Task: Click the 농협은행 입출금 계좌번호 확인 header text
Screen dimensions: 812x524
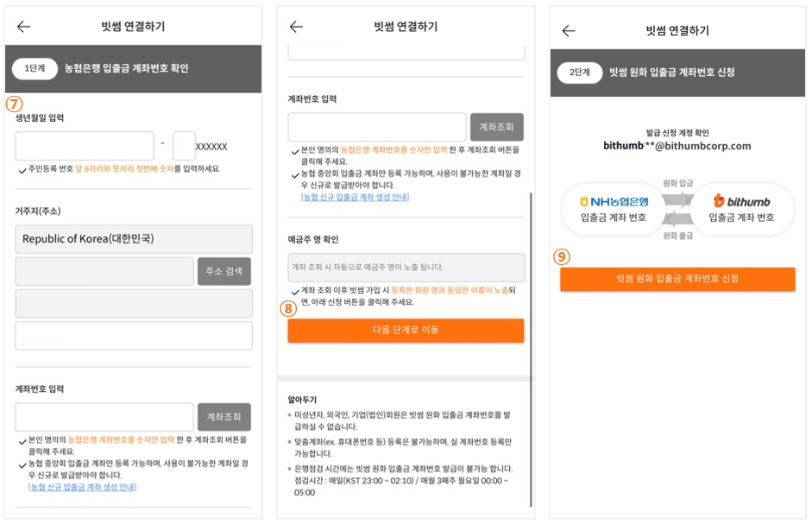Action: pos(126,68)
